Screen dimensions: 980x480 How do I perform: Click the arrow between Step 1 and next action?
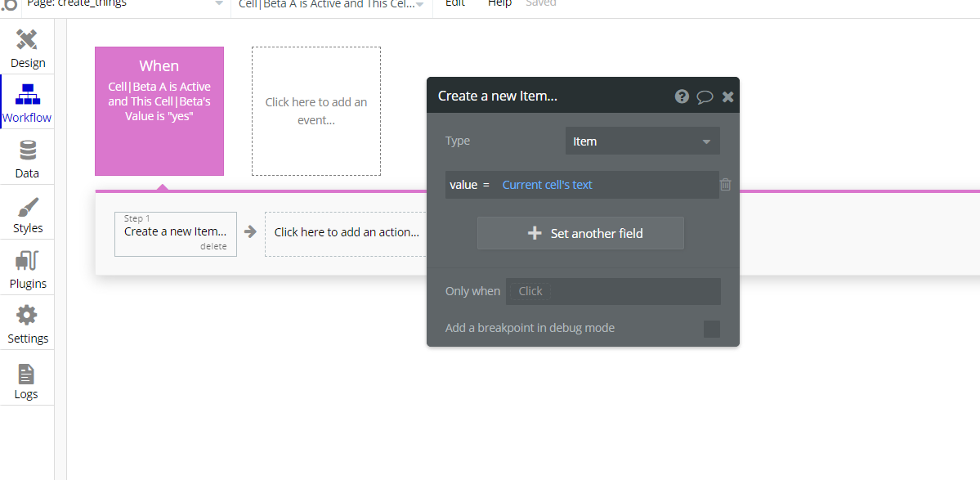tap(250, 232)
